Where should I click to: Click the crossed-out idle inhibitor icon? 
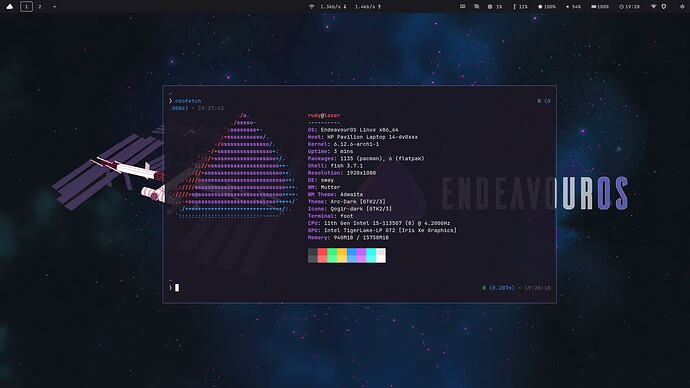(476, 7)
